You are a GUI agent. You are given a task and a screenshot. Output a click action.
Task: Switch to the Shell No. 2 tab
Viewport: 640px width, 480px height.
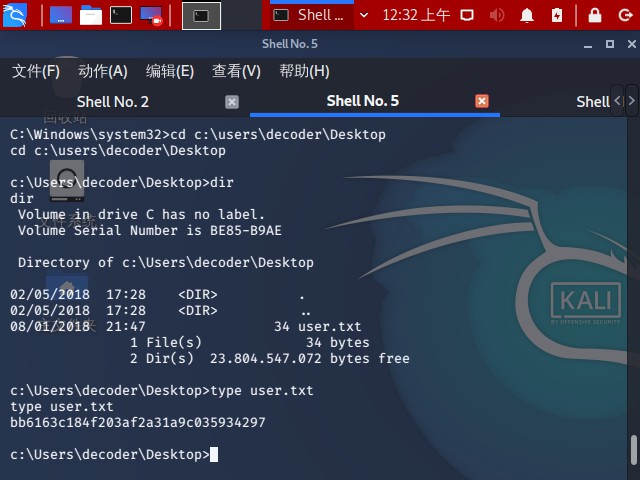click(x=113, y=102)
